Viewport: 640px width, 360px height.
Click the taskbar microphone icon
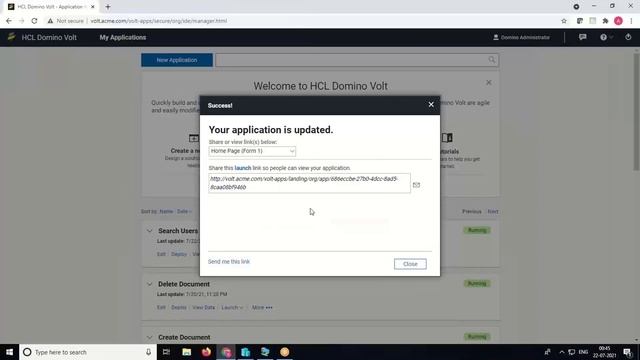[148, 352]
